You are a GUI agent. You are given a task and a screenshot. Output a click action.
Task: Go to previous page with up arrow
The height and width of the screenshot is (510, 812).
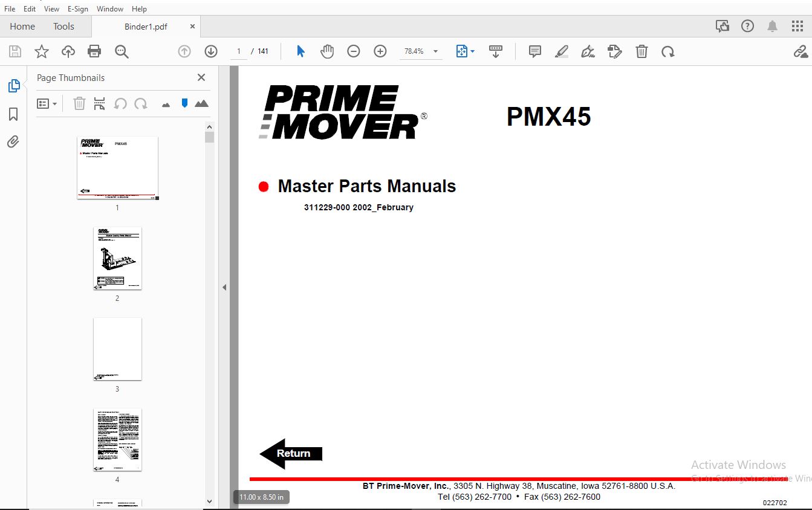coord(184,52)
